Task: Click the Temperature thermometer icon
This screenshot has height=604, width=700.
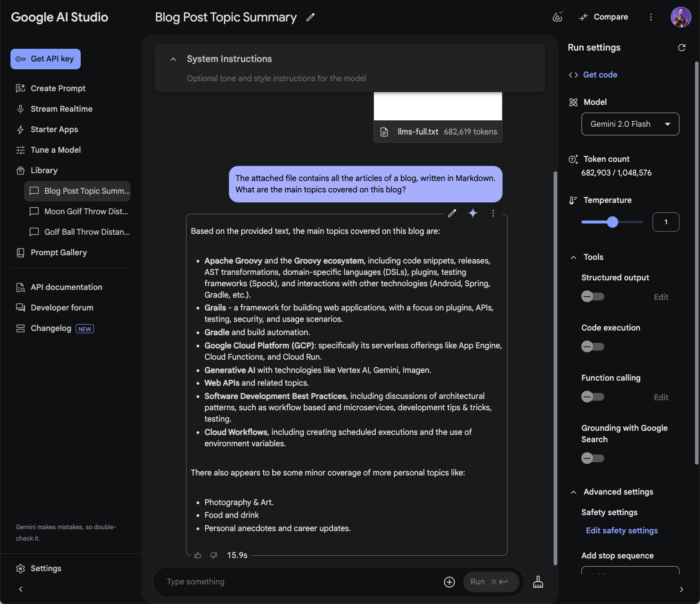Action: (573, 200)
